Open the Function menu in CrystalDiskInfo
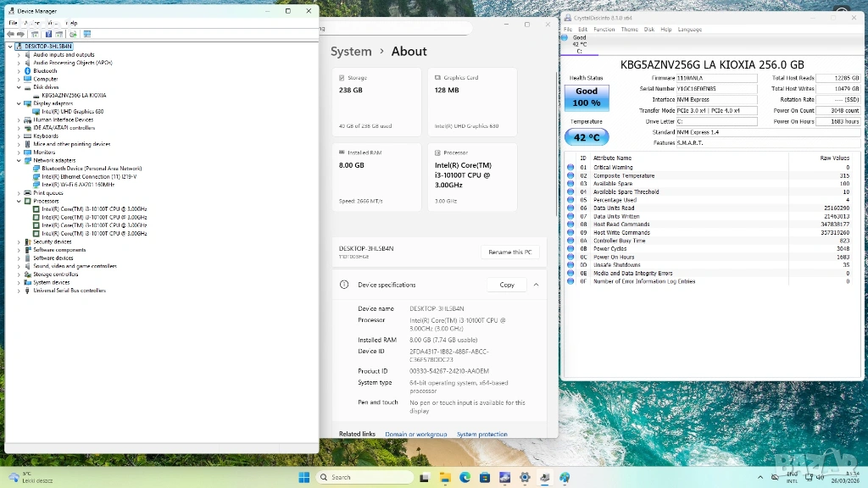 point(604,29)
